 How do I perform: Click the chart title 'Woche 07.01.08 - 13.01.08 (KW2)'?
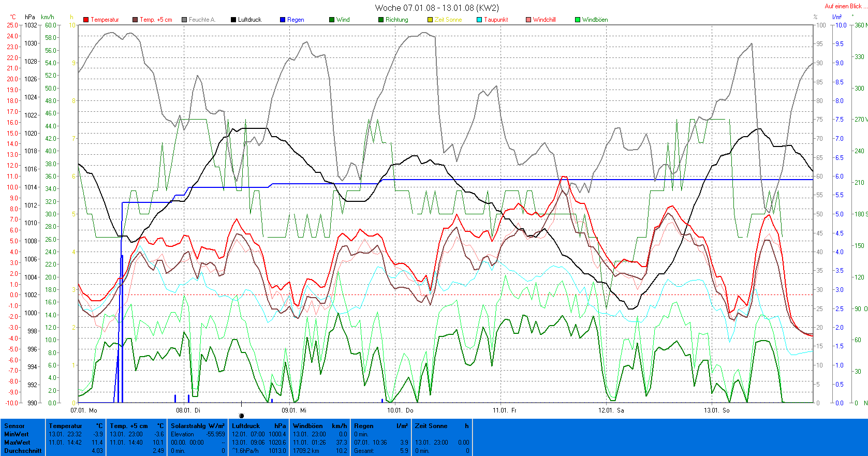pos(436,8)
